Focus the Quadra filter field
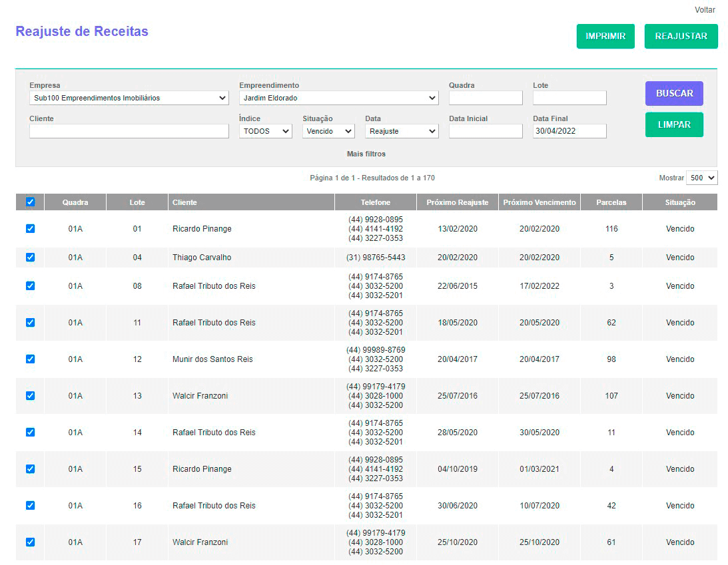Screen dimensions: 728x565 tap(485, 98)
